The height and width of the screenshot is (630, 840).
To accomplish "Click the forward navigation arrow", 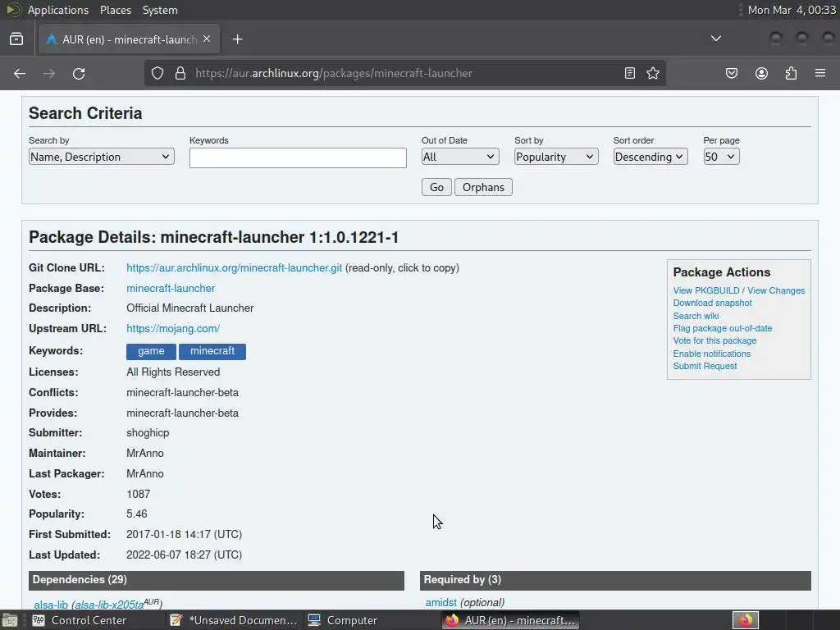I will pyautogui.click(x=49, y=73).
